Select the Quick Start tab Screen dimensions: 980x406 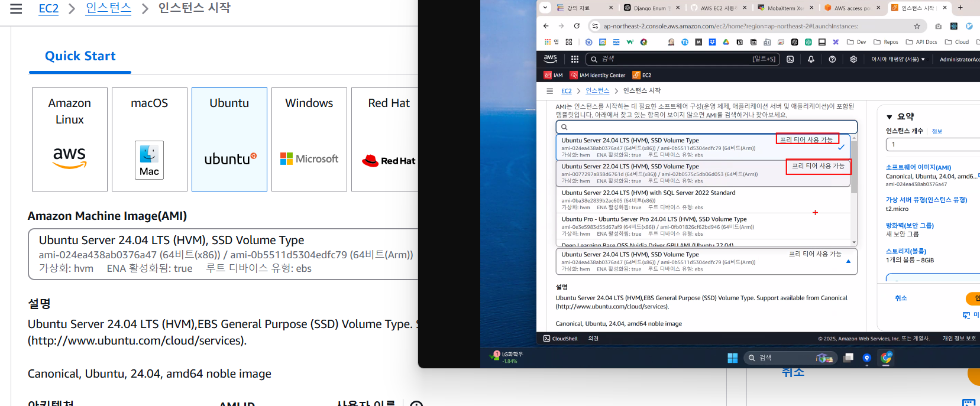coord(80,56)
